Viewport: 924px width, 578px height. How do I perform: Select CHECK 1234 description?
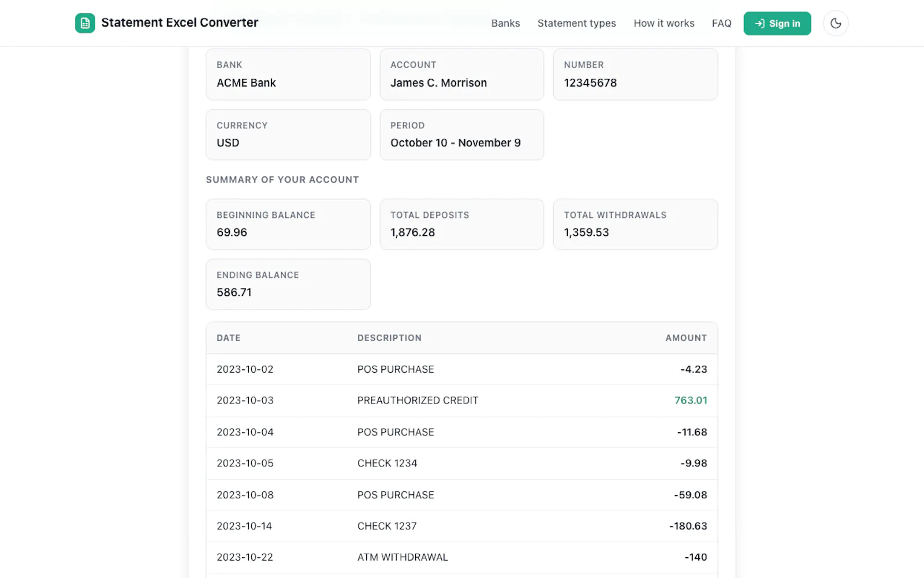(387, 464)
